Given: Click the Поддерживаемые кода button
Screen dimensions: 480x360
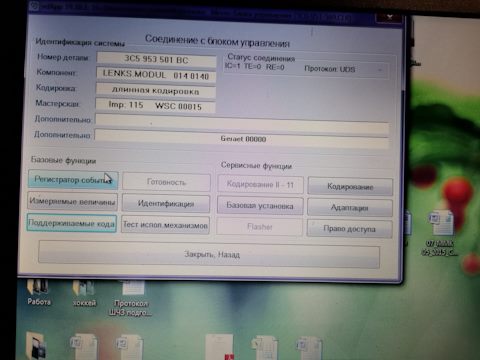Looking at the screenshot, I should click(x=72, y=223).
